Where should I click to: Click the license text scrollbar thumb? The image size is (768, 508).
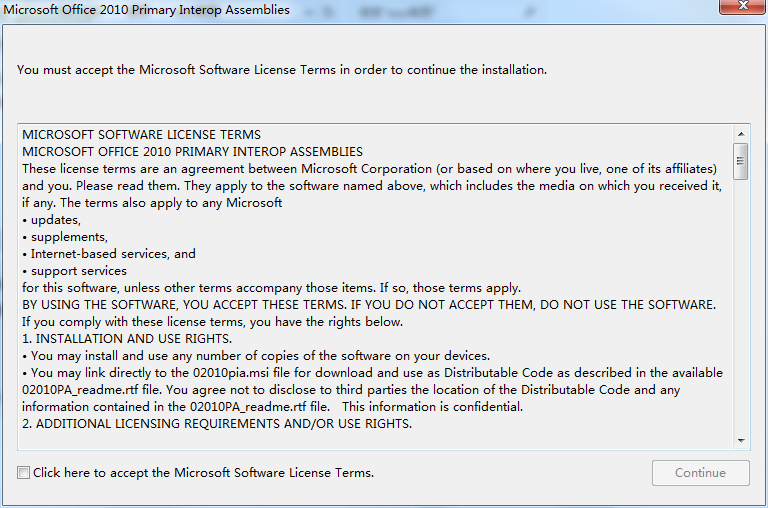coord(741,161)
